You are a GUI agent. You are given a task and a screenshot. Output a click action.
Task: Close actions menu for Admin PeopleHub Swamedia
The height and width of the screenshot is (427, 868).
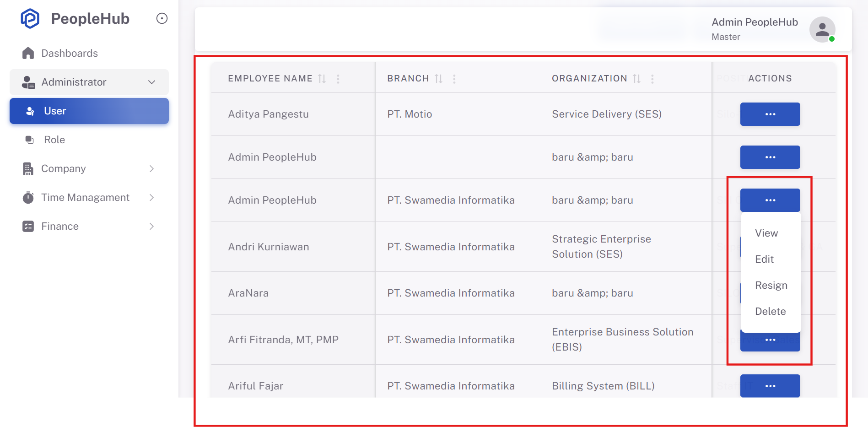coord(770,200)
